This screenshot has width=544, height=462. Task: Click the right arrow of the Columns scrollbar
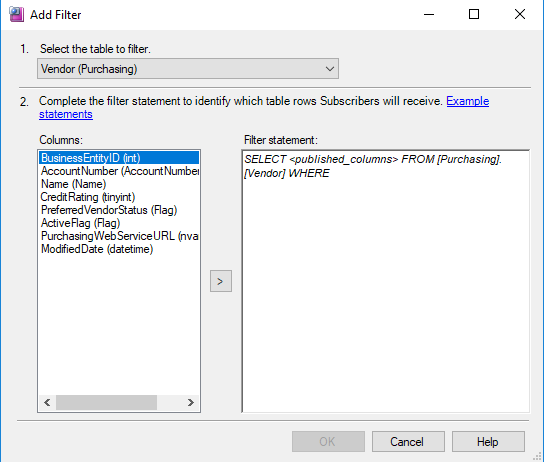coord(190,402)
